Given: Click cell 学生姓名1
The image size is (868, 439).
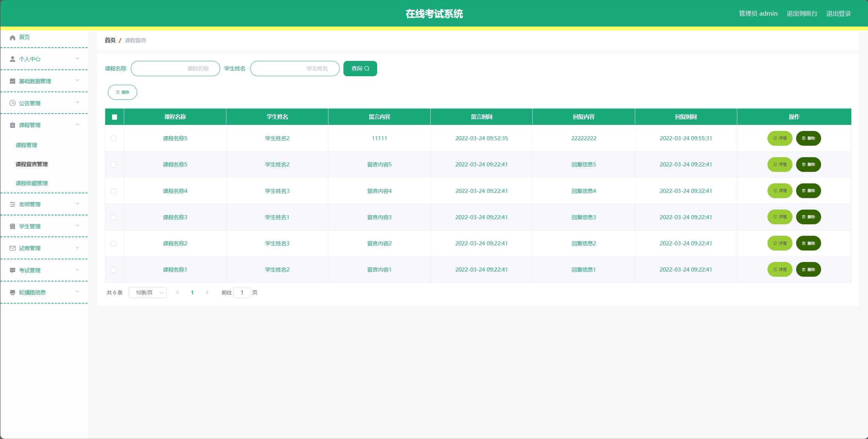Looking at the screenshot, I should 277,217.
